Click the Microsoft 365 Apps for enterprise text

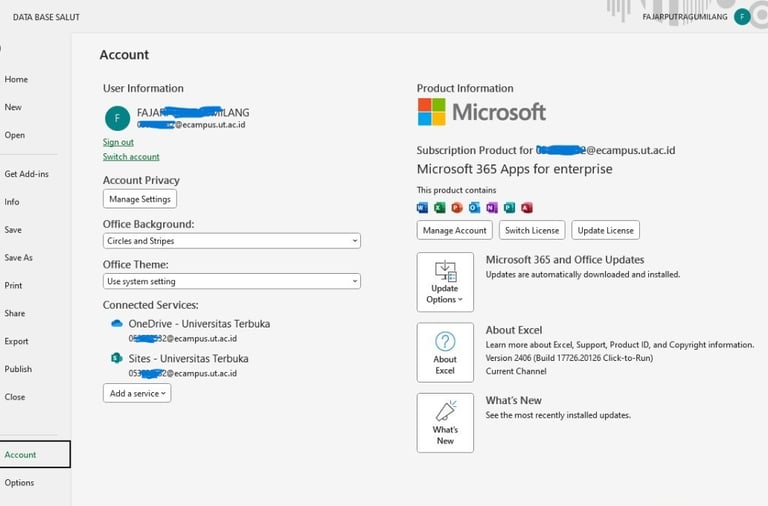[514, 169]
